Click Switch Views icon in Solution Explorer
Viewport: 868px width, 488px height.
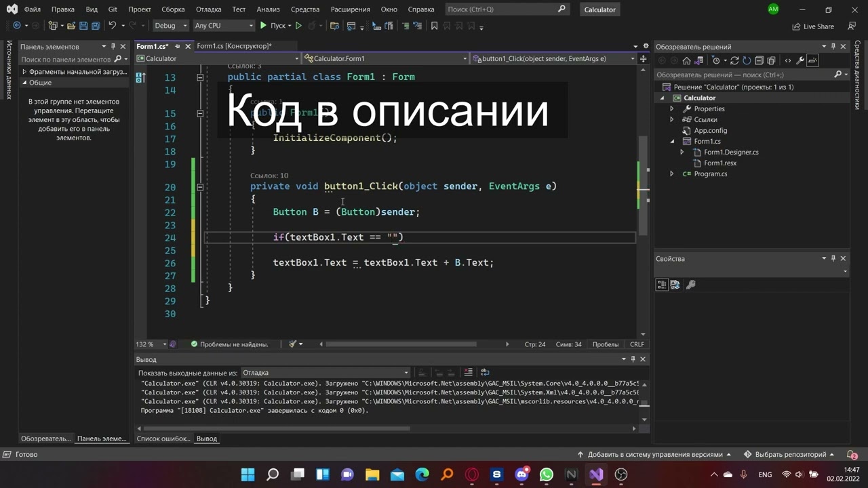coord(698,61)
